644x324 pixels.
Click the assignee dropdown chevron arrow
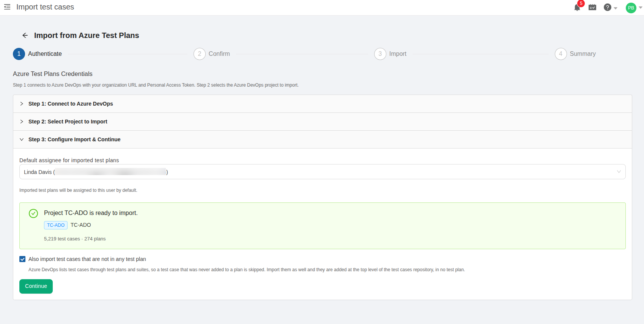click(x=619, y=172)
